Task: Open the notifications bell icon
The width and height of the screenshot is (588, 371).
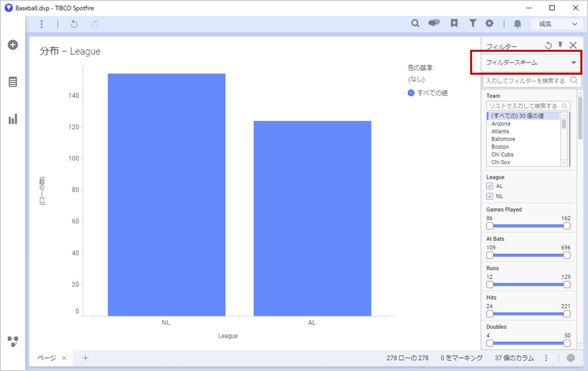Action: 517,24
